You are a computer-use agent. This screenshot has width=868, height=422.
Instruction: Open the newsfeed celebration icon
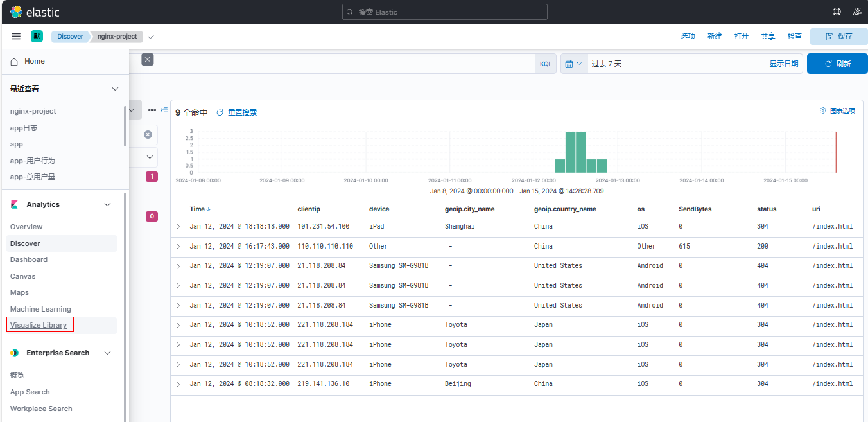[x=856, y=12]
